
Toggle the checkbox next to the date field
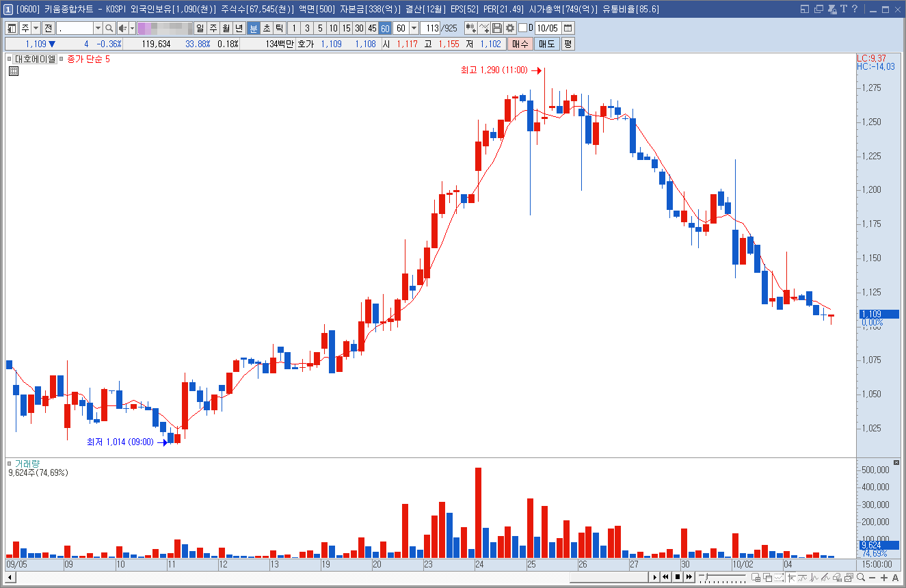(522, 28)
